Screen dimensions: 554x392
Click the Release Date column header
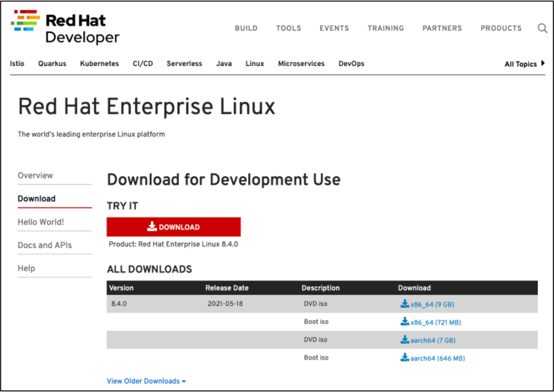tap(227, 288)
